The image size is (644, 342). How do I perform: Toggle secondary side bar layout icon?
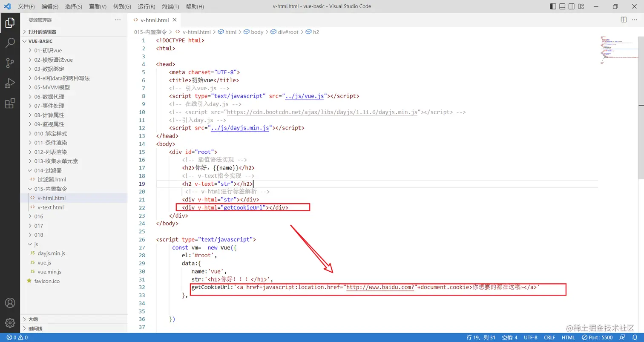click(572, 6)
